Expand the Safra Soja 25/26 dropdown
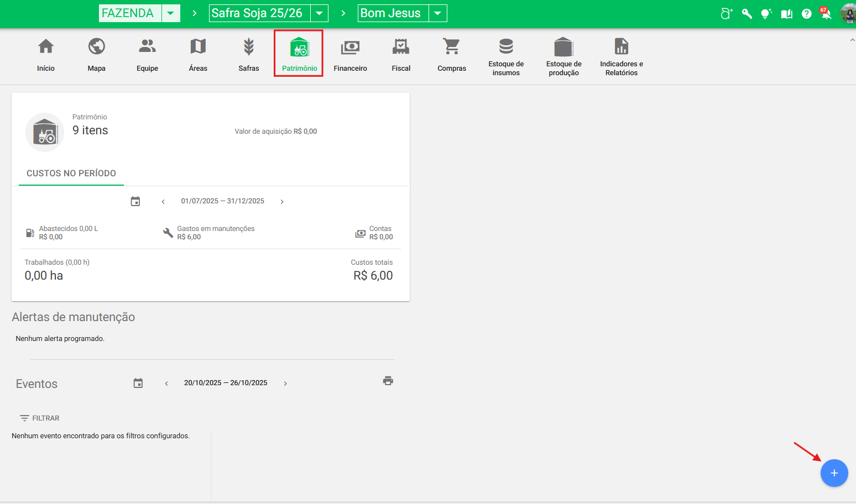This screenshot has height=504, width=856. pyautogui.click(x=319, y=13)
